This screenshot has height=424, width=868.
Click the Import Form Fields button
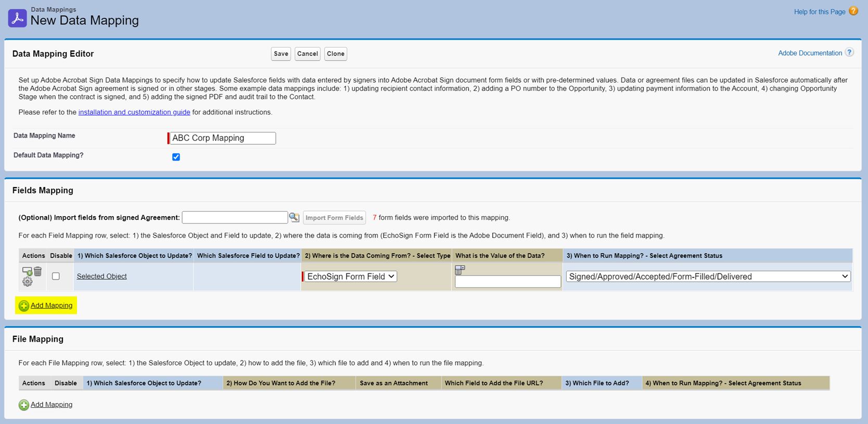[335, 218]
